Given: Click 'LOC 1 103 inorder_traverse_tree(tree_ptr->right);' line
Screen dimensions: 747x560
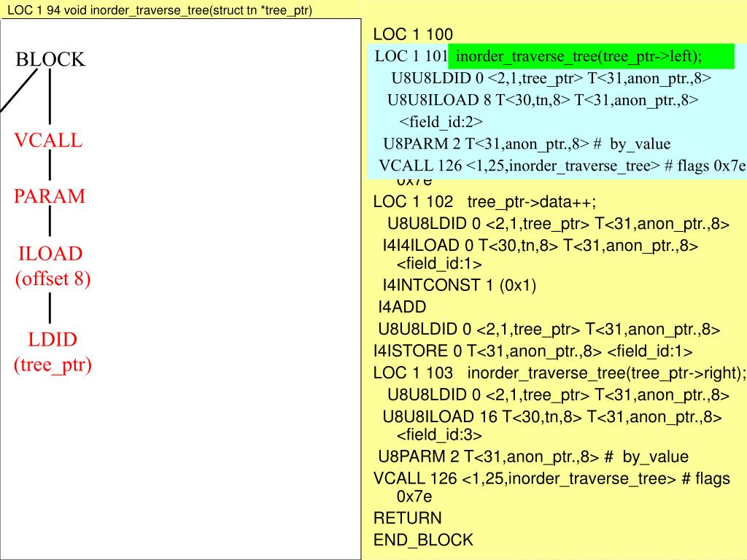Looking at the screenshot, I should 560,373.
